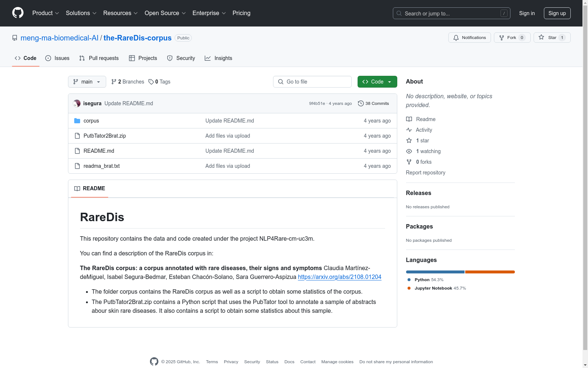The height and width of the screenshot is (368, 588).
Task: Open the-RareDis-corpus repository link
Action: click(137, 38)
